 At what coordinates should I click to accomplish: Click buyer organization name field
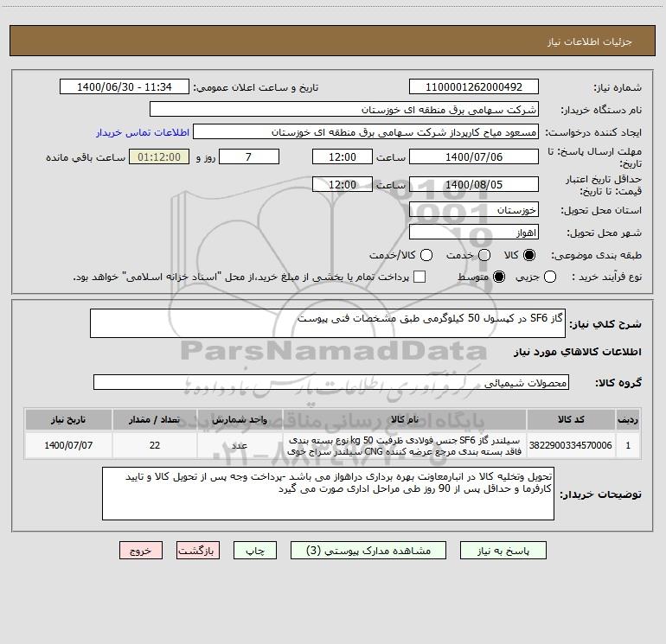pos(344,109)
